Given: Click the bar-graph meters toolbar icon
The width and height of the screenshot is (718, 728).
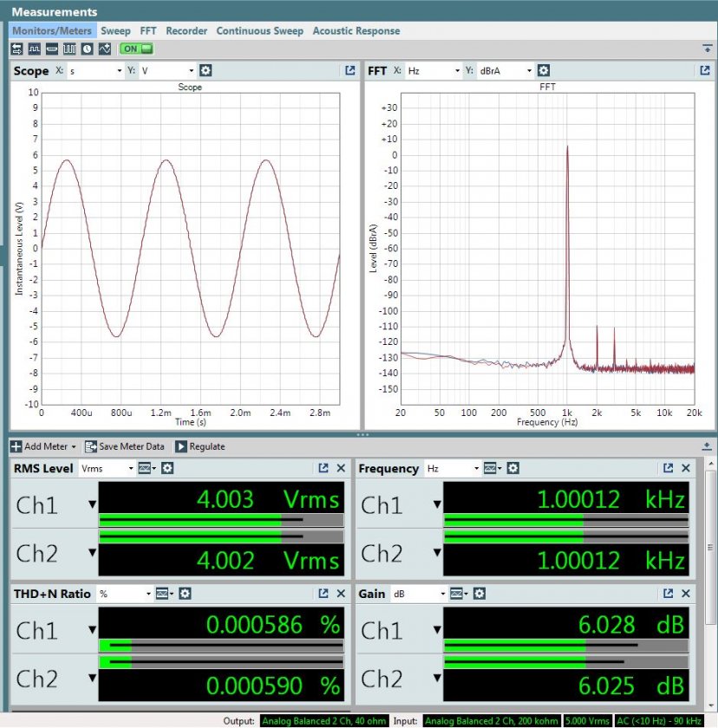Looking at the screenshot, I should coord(69,49).
